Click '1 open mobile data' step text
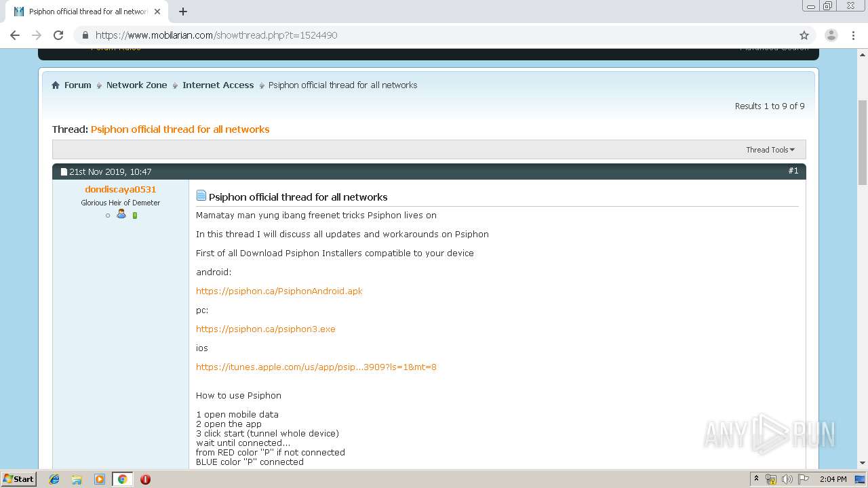 (x=237, y=415)
